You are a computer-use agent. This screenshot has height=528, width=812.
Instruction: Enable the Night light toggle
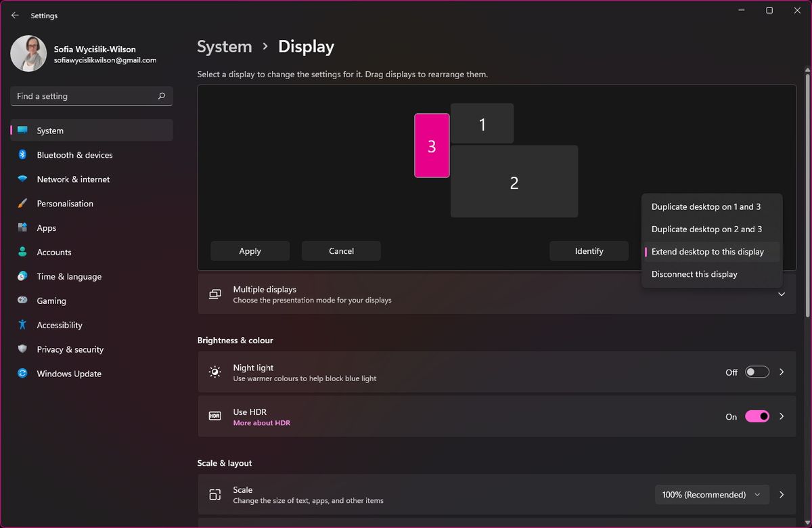tap(757, 371)
